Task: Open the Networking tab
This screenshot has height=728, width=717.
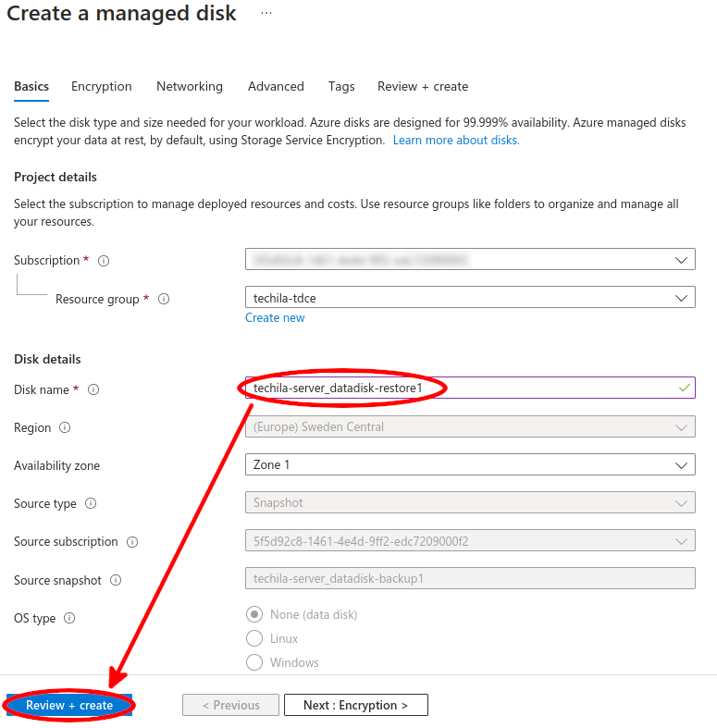Action: coord(190,87)
